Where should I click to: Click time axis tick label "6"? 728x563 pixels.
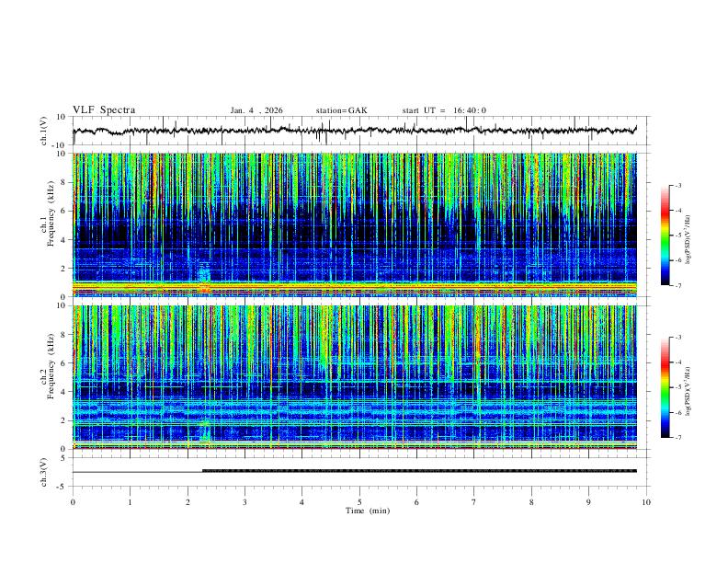pos(416,502)
